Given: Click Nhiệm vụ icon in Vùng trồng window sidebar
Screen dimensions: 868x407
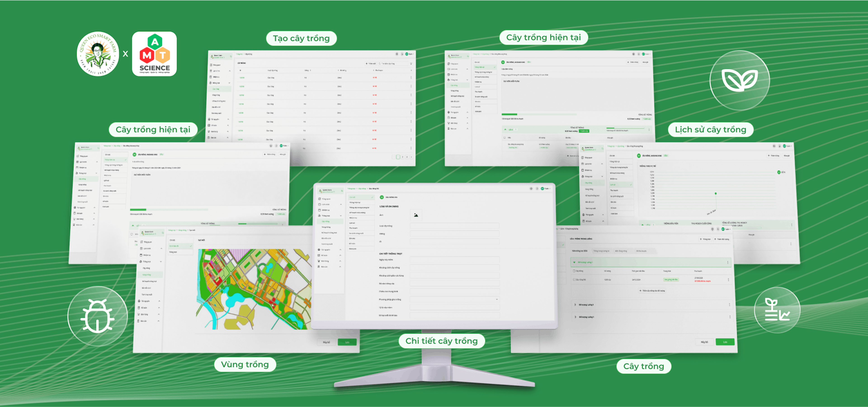Looking at the screenshot, I should tap(141, 255).
